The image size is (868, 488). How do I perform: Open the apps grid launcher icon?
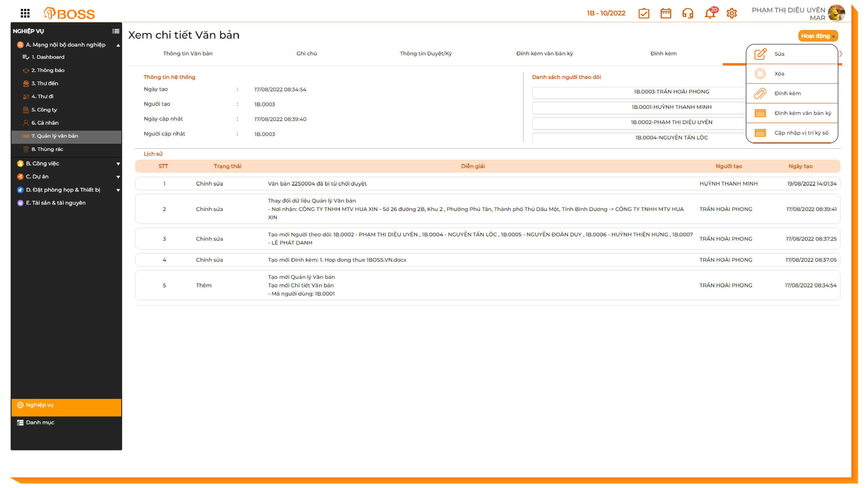tap(25, 13)
